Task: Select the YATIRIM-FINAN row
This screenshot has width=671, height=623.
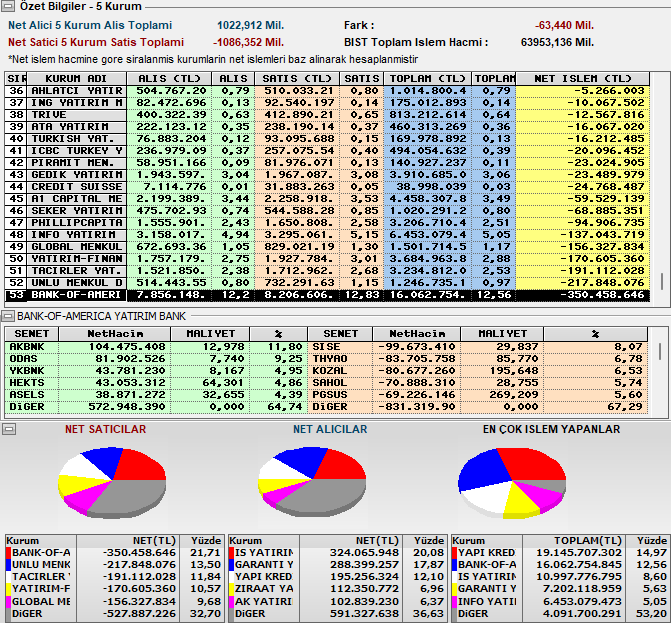Action: 327,258
